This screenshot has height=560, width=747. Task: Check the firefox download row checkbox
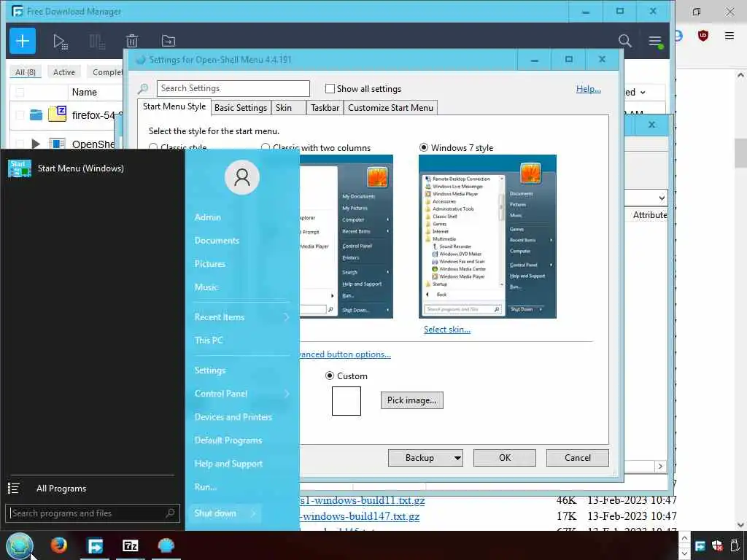[x=20, y=115]
